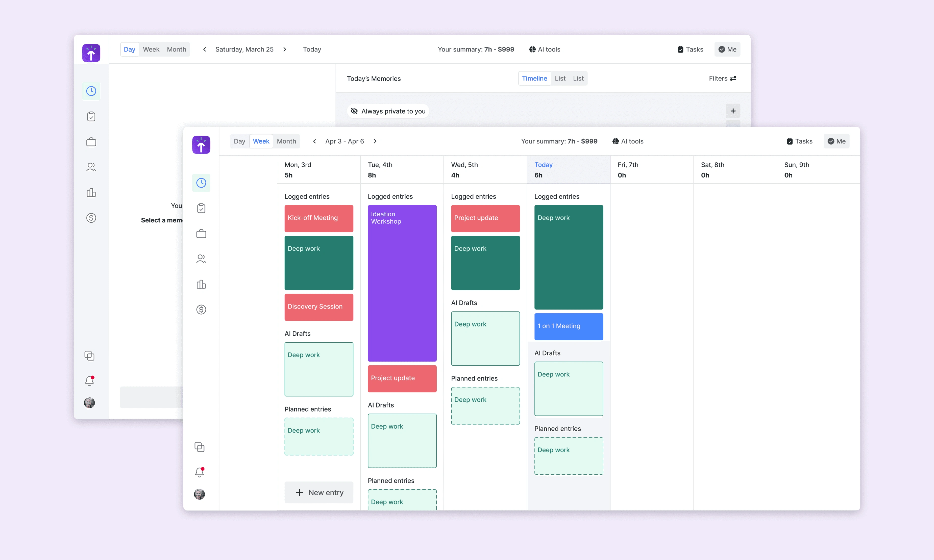
Task: Click the user avatar in front window sidebar
Action: click(199, 494)
